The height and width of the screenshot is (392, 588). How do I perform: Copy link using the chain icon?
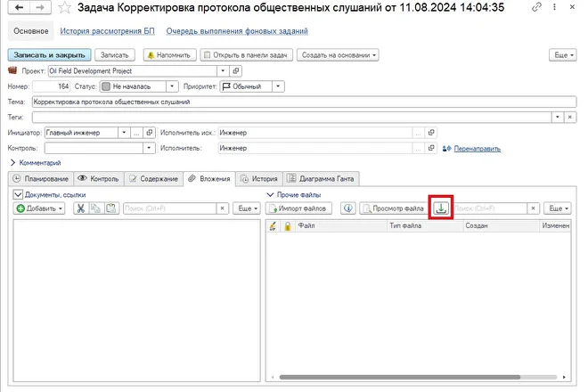tap(535, 8)
